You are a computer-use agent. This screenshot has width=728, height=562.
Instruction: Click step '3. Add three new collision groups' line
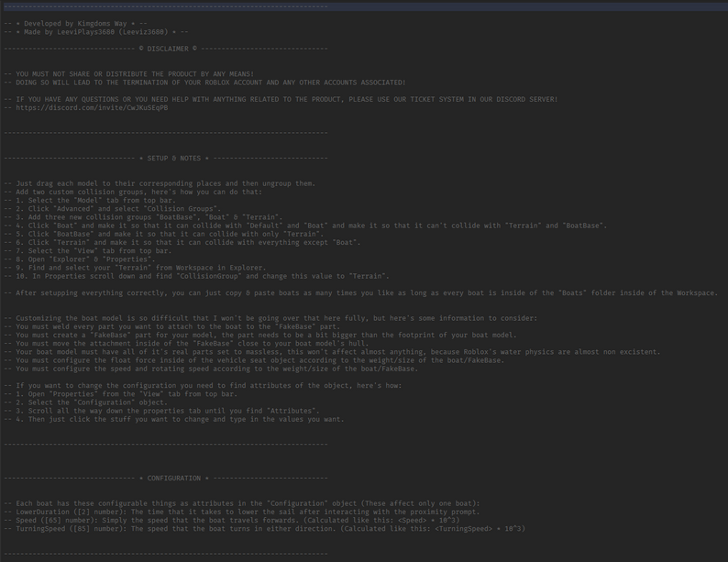tap(143, 217)
